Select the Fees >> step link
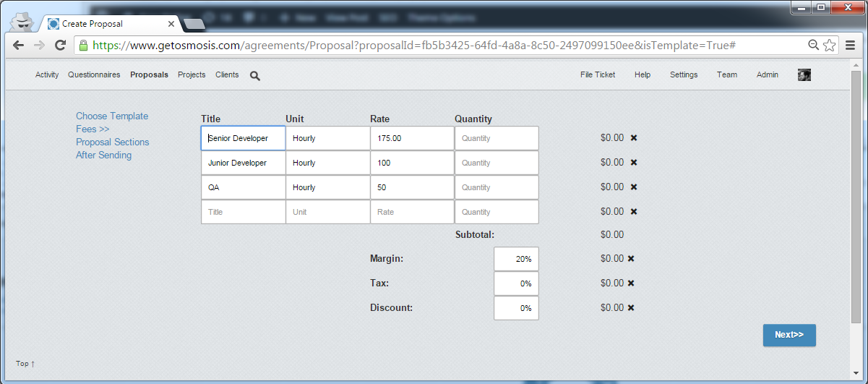The image size is (868, 384). [x=93, y=129]
